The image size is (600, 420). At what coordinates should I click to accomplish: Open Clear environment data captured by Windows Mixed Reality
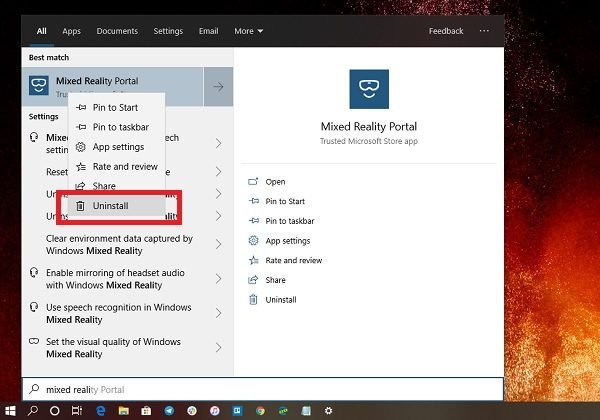tap(119, 245)
